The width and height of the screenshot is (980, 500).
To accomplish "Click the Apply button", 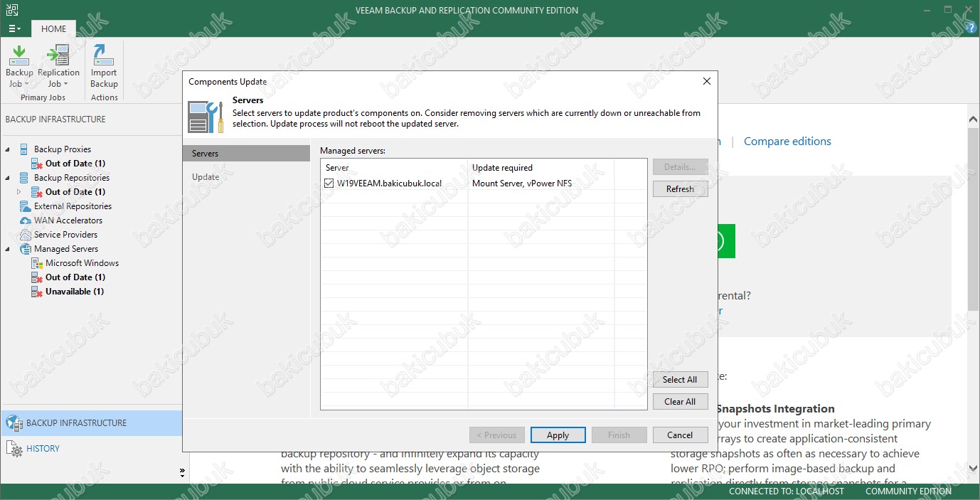I will click(558, 435).
